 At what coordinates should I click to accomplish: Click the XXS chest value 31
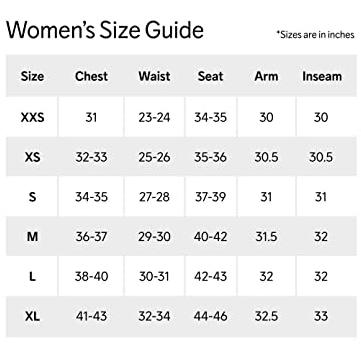(x=91, y=117)
